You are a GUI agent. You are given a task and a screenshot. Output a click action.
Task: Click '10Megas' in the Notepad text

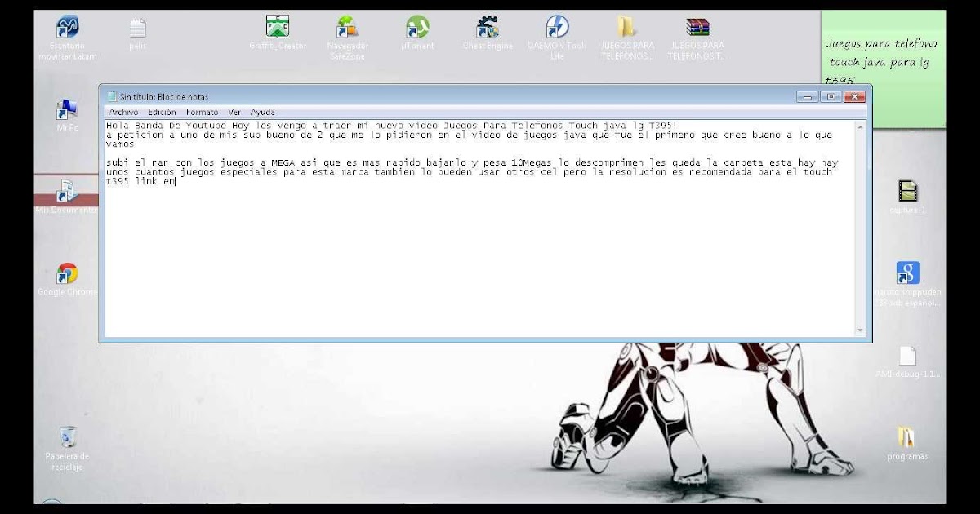click(532, 163)
